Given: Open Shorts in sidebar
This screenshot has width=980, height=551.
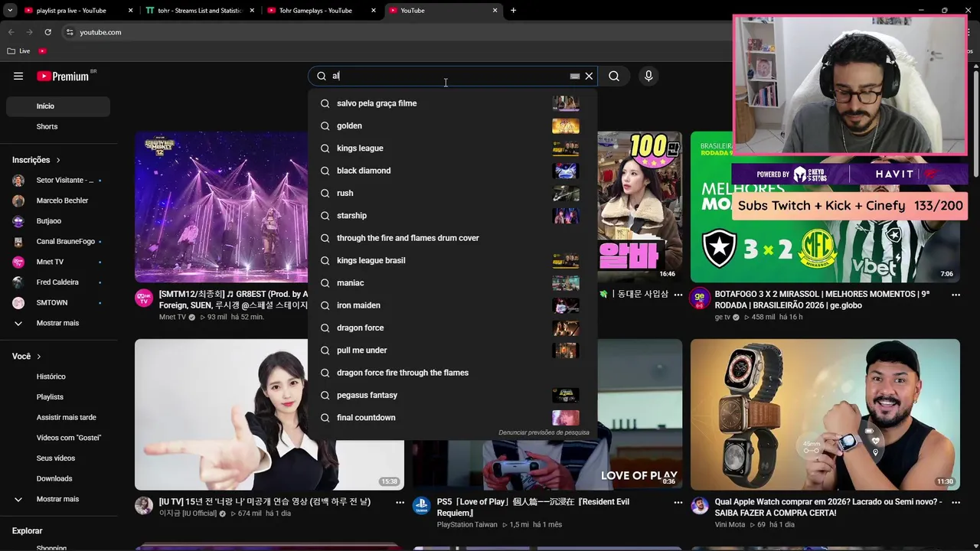Looking at the screenshot, I should [58, 127].
